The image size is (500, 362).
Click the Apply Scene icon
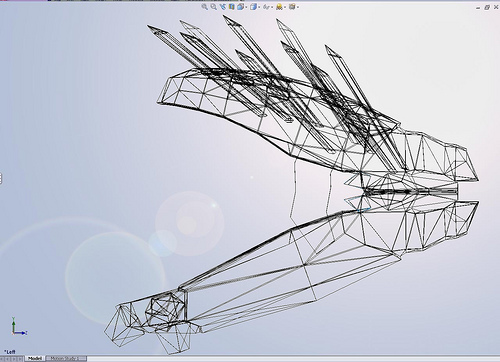pyautogui.click(x=292, y=7)
